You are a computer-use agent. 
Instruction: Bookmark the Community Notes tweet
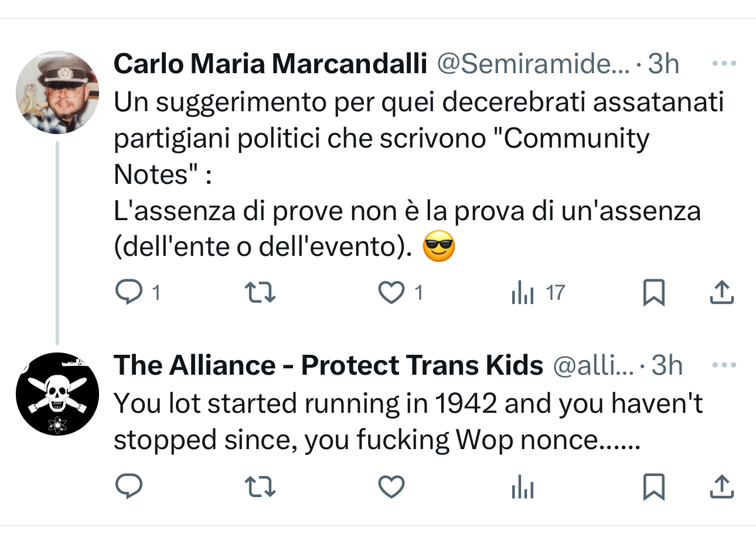[x=653, y=293]
